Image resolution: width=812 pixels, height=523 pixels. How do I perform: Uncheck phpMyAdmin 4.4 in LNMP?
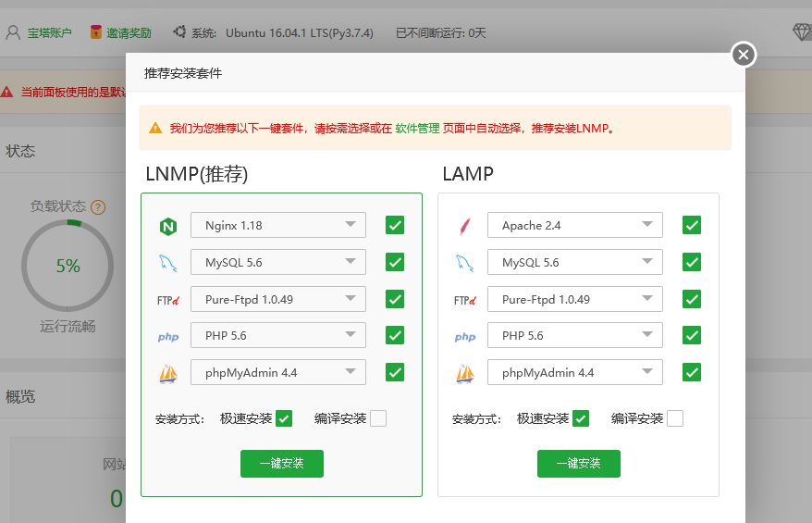(x=395, y=372)
